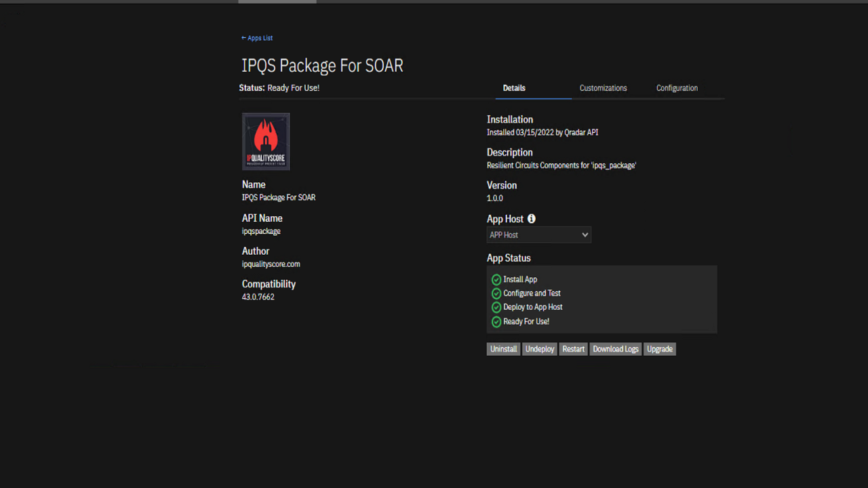Open the Configuration tab
Screen dimensions: 868x488
(x=677, y=87)
